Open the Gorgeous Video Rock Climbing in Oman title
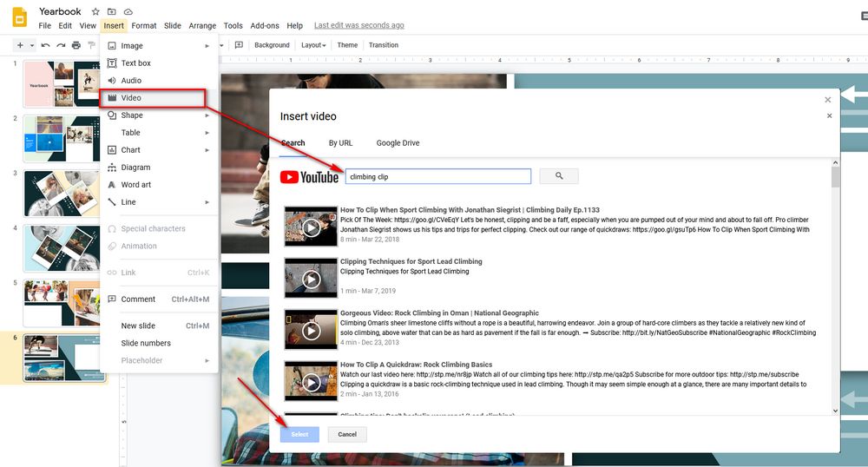This screenshot has width=868, height=467. pyautogui.click(x=439, y=313)
